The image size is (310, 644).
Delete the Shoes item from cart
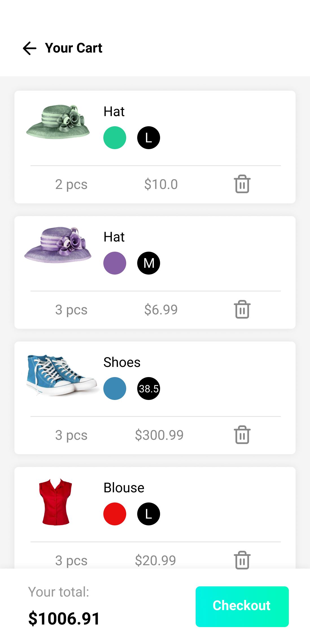pyautogui.click(x=242, y=435)
